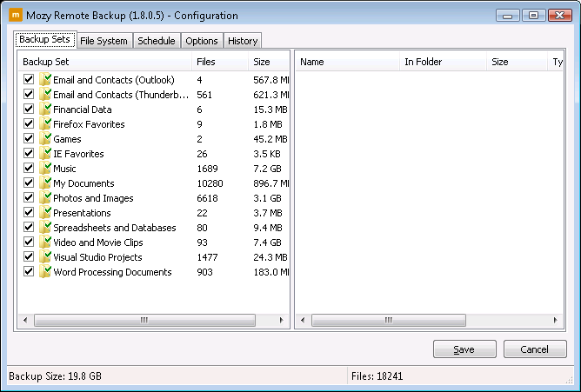
Task: Disable the Video and Movie Clips checkbox
Action: pyautogui.click(x=29, y=243)
